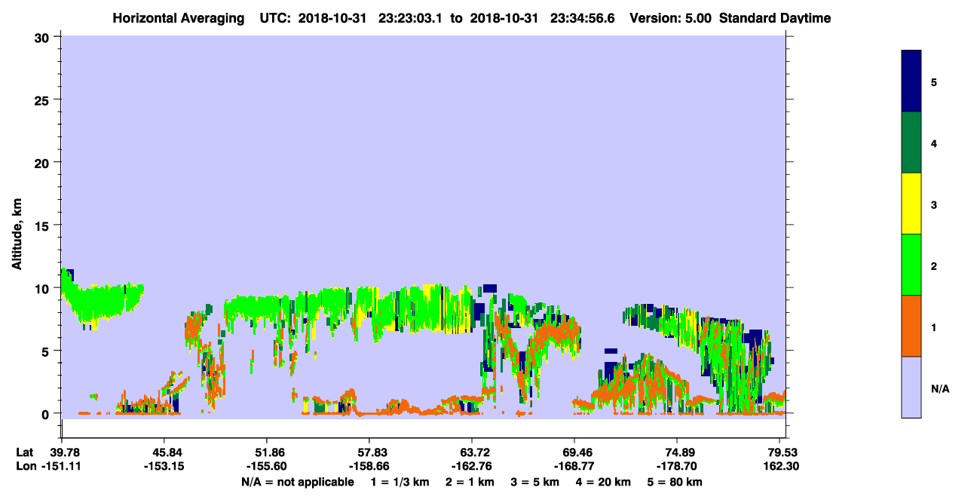The height and width of the screenshot is (503, 980).
Task: Click the dark blue swatch labeled 5
Action: pos(911,81)
